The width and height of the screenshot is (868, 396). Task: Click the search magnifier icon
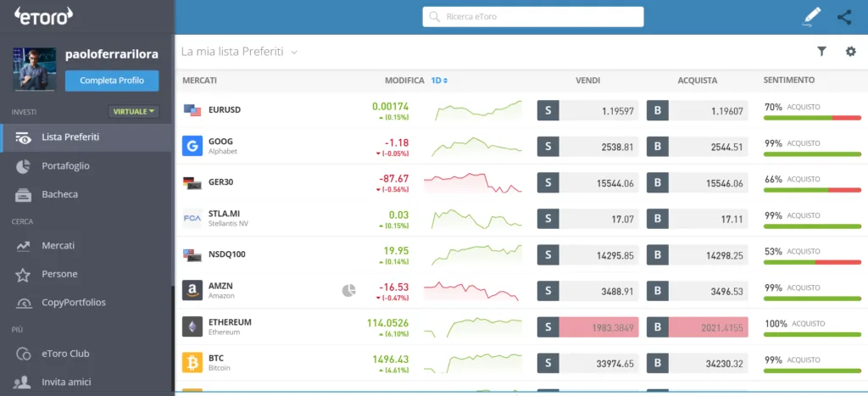click(x=435, y=17)
